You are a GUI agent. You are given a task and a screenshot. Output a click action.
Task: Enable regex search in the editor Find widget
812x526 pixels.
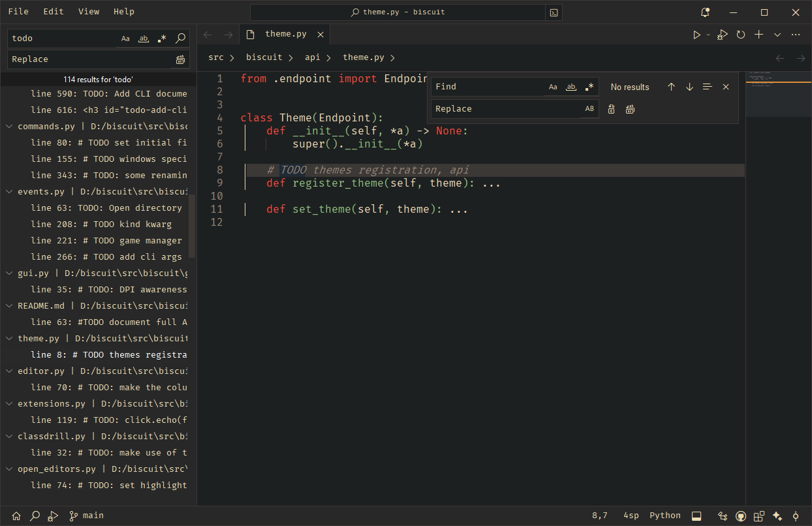pyautogui.click(x=589, y=86)
